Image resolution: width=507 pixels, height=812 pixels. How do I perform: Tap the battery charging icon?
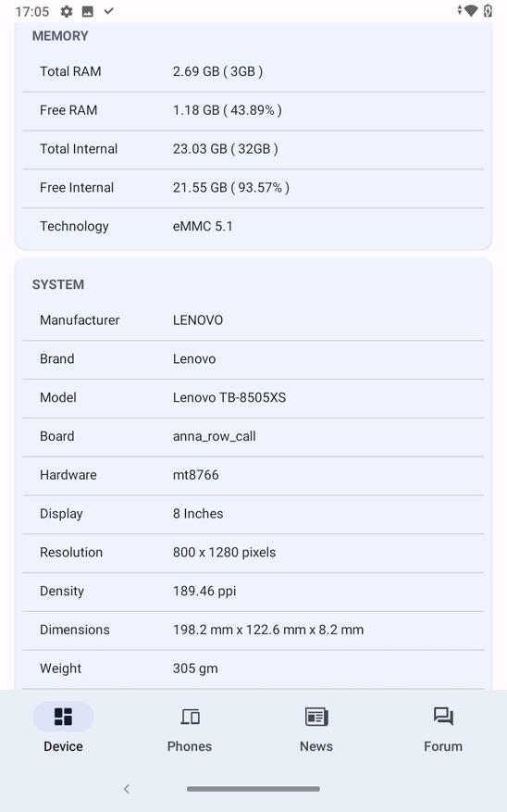point(488,10)
